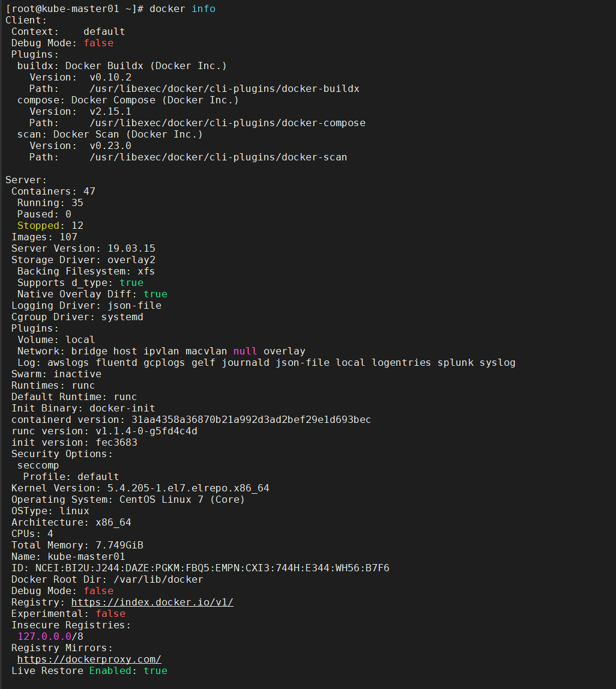
Task: Click the 127.0.0.0 insecure registry address
Action: tap(44, 636)
